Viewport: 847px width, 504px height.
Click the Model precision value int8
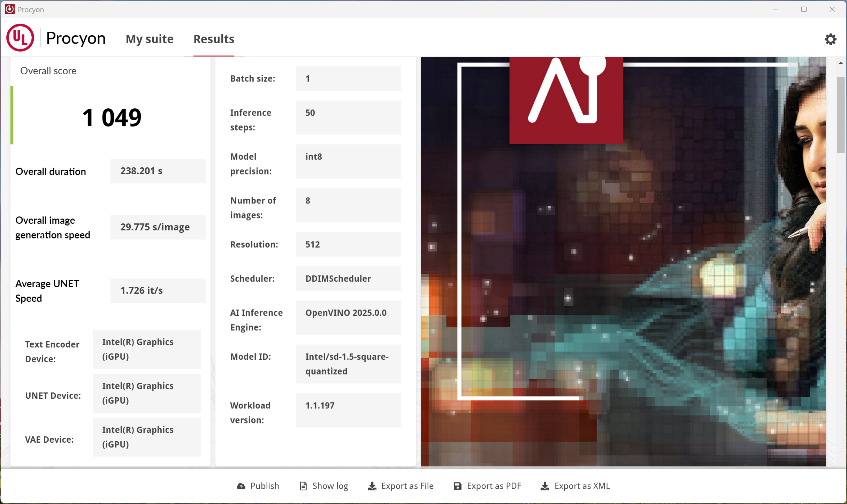(x=348, y=161)
